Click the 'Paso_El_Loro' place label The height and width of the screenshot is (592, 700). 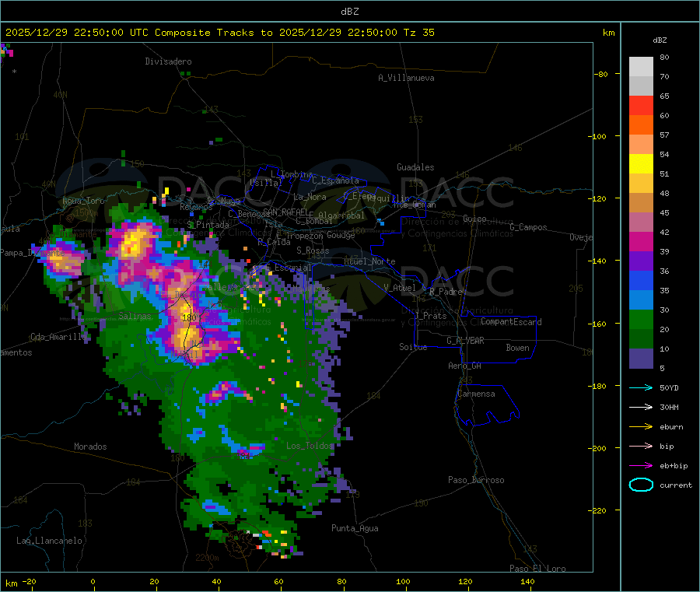point(538,569)
